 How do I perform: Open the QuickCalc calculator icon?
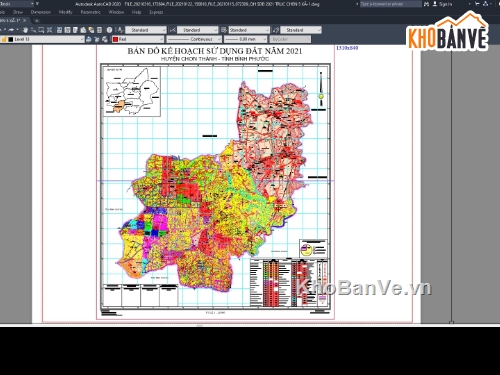click(99, 30)
